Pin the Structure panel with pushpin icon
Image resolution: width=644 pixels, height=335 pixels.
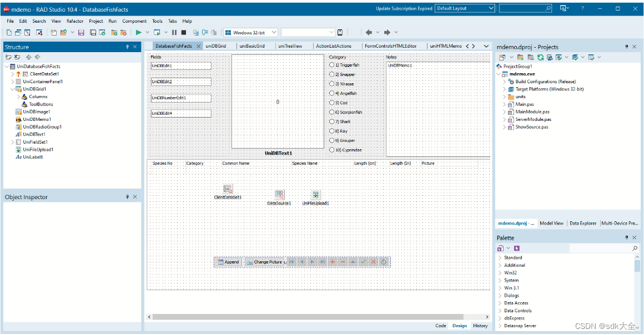(127, 47)
